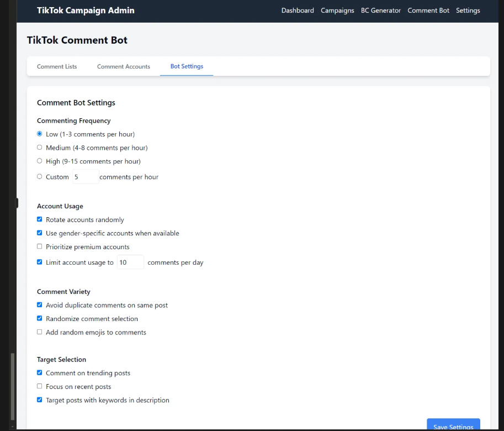The width and height of the screenshot is (504, 431).
Task: Click the custom comments per hour field
Action: tap(84, 177)
